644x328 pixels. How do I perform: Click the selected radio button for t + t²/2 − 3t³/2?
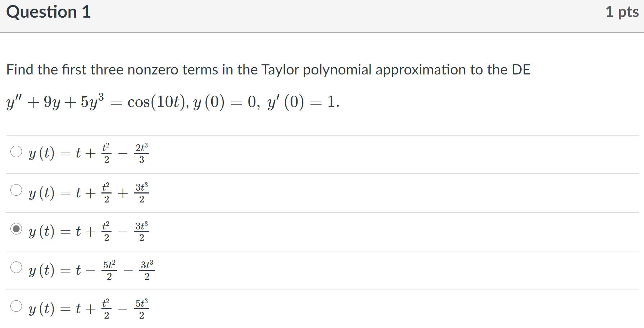pos(16,229)
